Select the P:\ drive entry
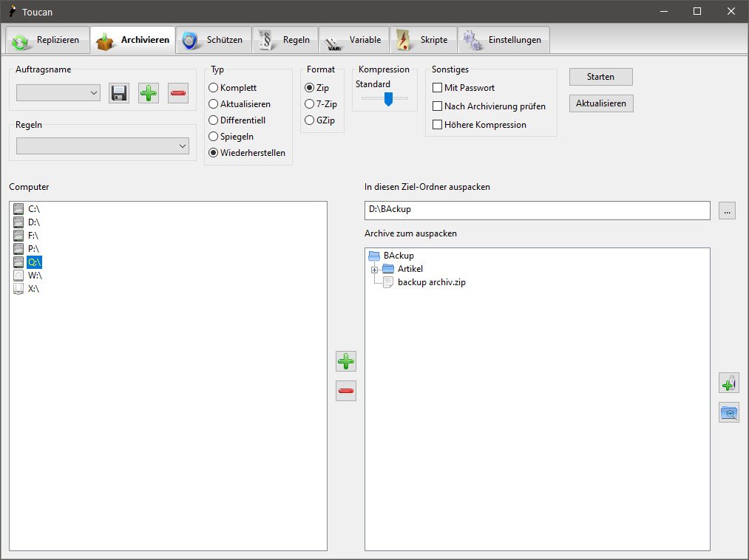749x560 pixels. (33, 249)
